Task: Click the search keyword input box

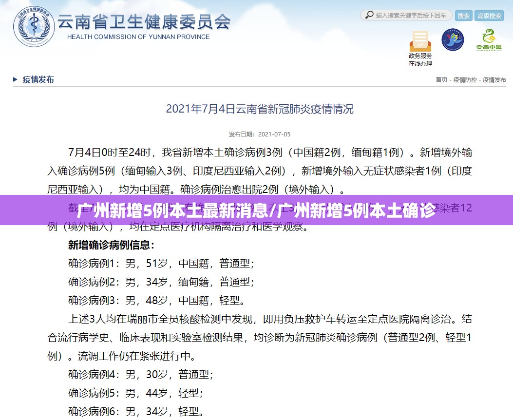Action: click(411, 16)
